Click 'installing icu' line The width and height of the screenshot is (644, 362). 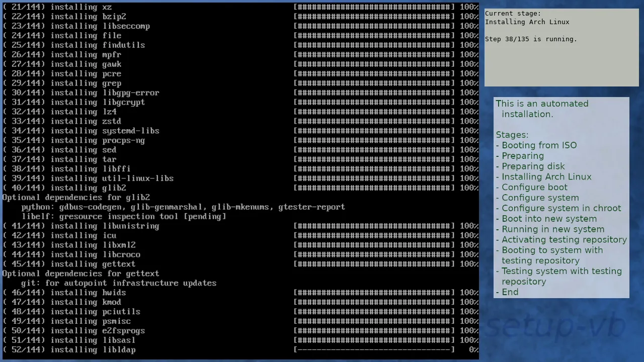(x=240, y=236)
